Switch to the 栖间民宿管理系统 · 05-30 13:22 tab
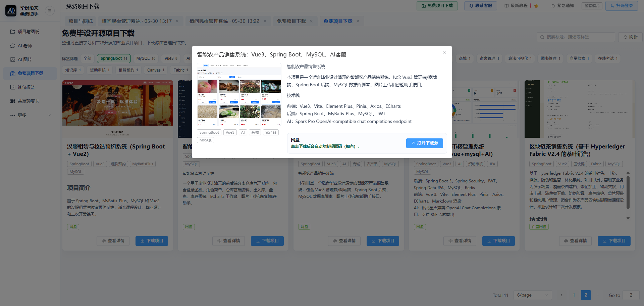644x306 pixels. 224,21
